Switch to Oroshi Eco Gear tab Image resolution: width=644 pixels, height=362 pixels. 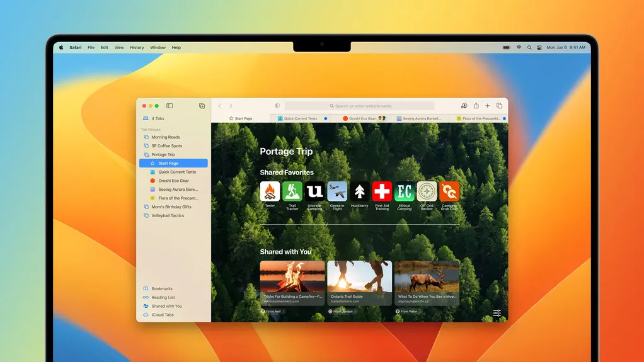point(363,118)
